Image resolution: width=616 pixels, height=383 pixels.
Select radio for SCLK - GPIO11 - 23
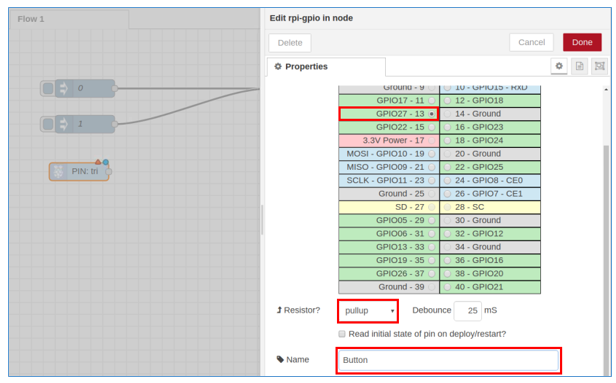(x=432, y=181)
